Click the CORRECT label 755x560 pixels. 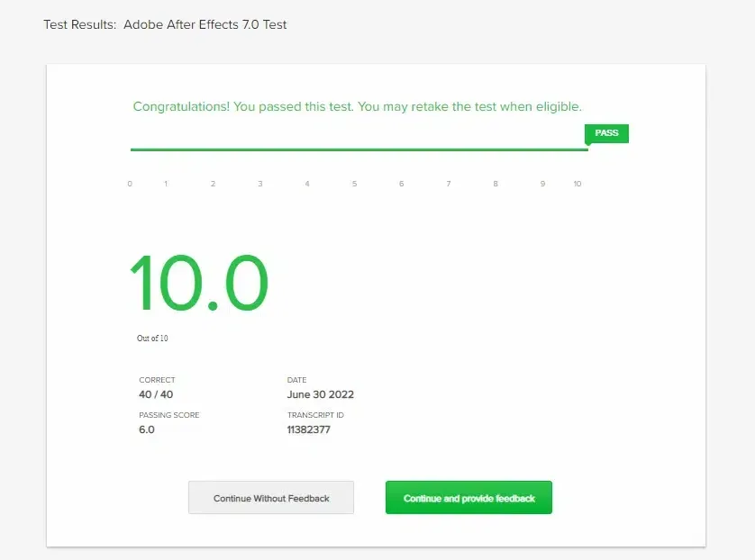(157, 380)
